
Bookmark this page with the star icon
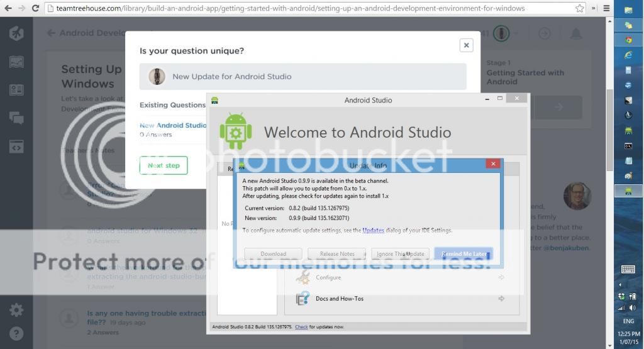(579, 8)
